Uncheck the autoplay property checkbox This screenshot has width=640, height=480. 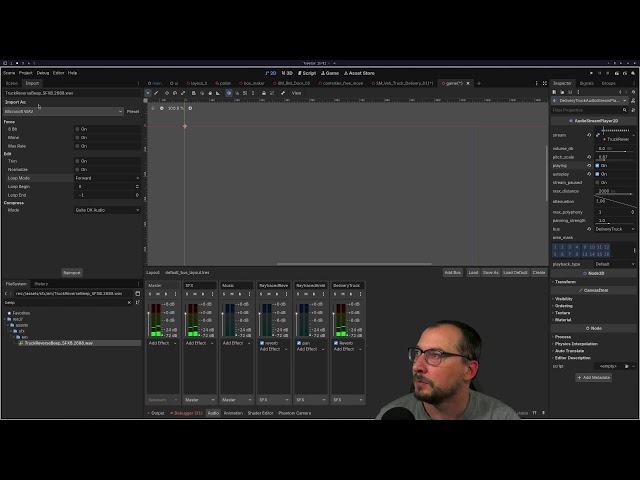pos(597,174)
